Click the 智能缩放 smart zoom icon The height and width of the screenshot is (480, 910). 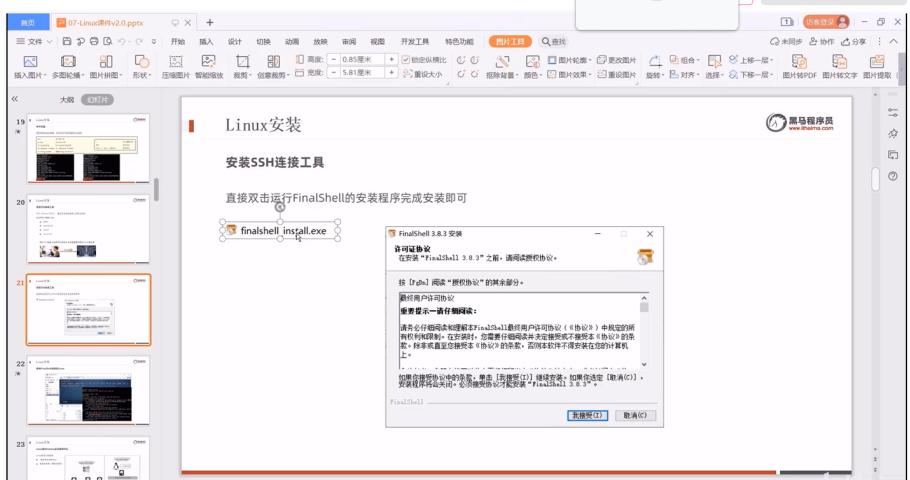(x=208, y=62)
